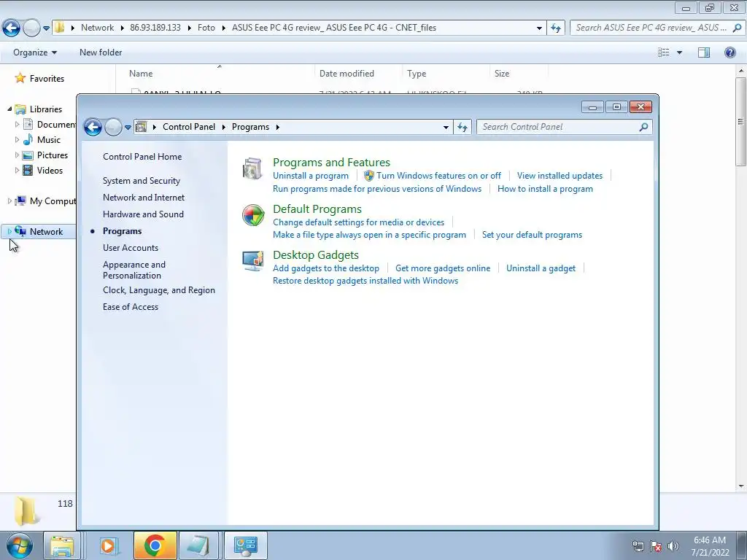Open User Accounts category
The height and width of the screenshot is (560, 747).
click(131, 248)
